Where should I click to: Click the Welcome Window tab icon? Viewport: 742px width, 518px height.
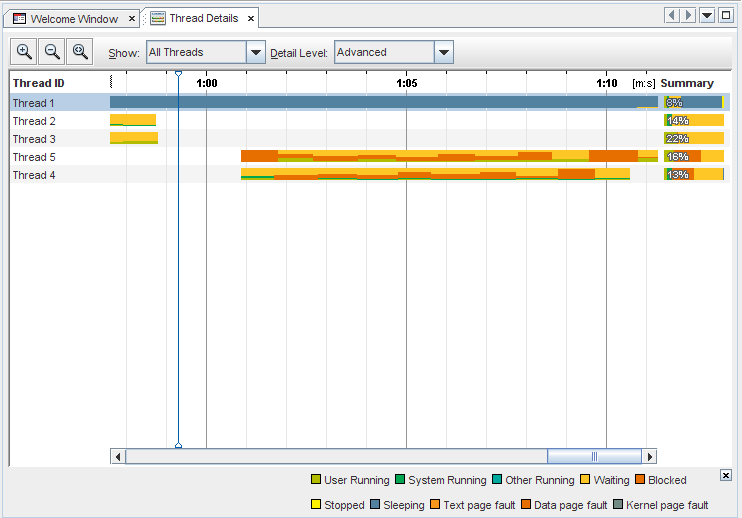(19, 19)
